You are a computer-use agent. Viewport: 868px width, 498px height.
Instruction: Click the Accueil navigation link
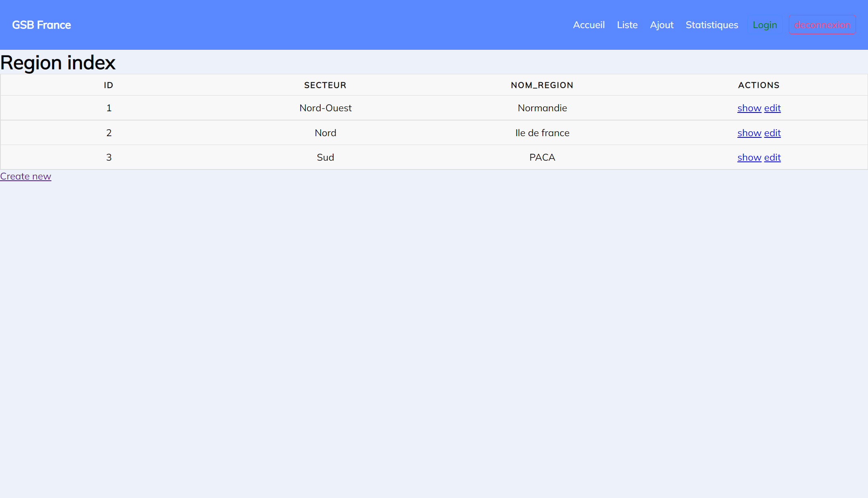pos(589,25)
